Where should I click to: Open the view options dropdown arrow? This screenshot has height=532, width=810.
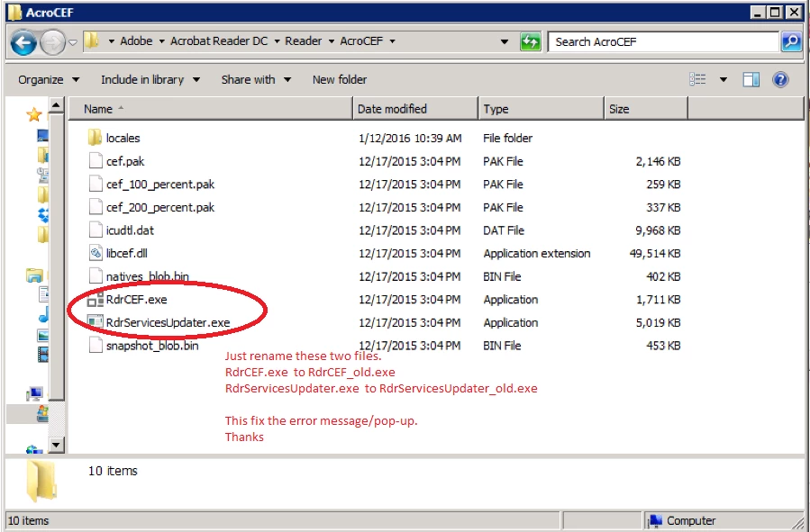(x=724, y=79)
